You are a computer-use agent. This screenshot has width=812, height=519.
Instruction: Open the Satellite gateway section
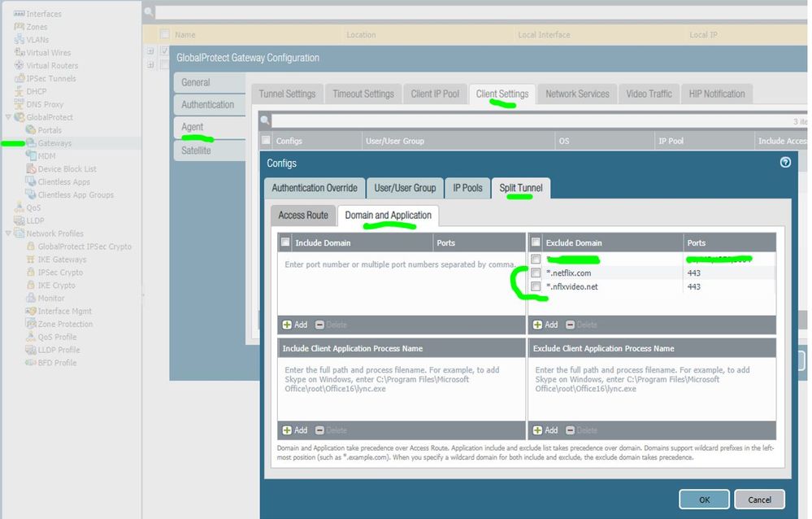point(209,150)
